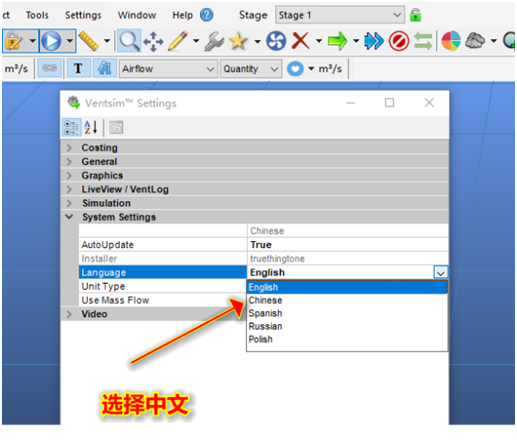Toggle the categorized view button in Settings
Image resolution: width=517 pixels, height=445 pixels.
pos(72,127)
